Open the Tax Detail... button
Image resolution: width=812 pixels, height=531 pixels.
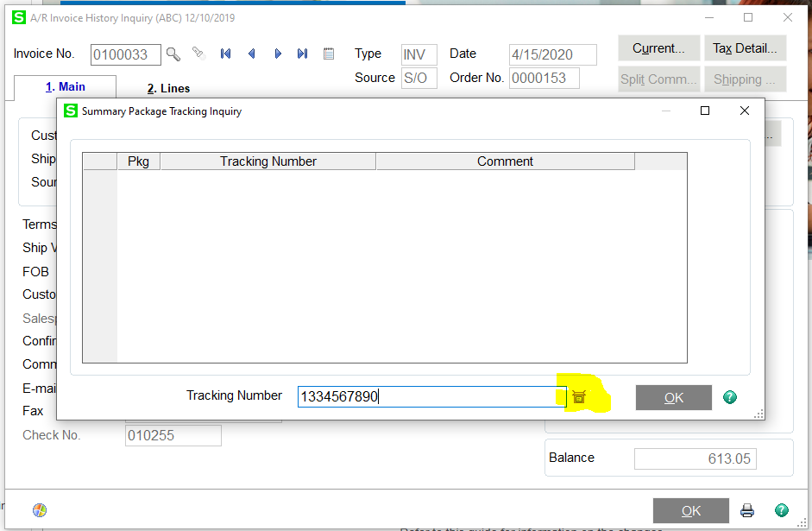point(745,48)
